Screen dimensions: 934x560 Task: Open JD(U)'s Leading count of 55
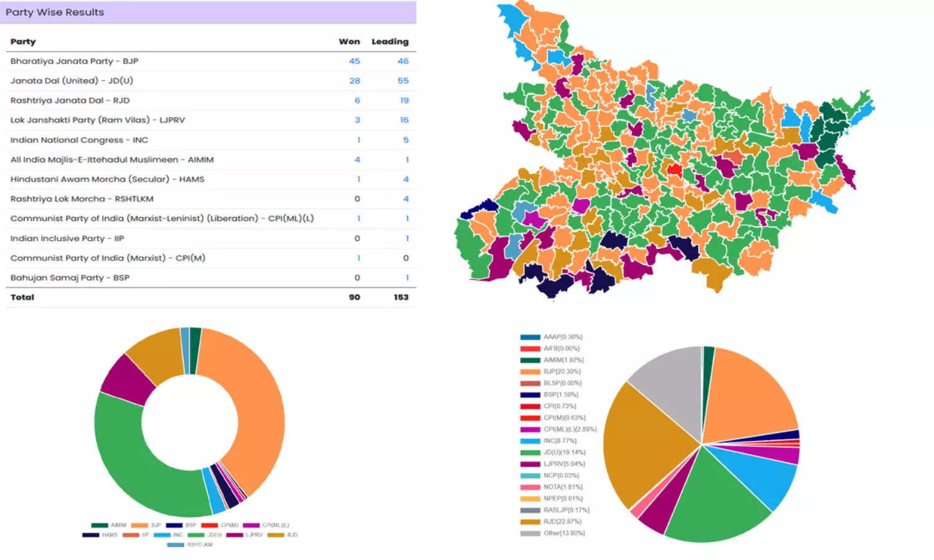[403, 81]
